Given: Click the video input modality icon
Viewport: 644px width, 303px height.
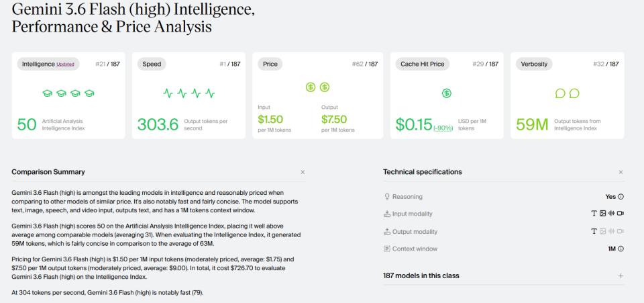Looking at the screenshot, I should click(621, 214).
